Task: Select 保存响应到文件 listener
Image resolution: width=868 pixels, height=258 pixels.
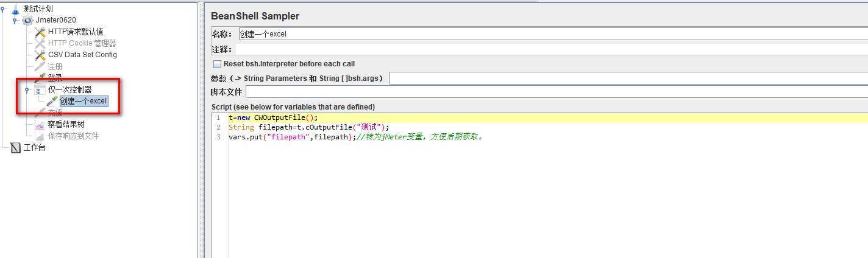Action: (x=73, y=136)
